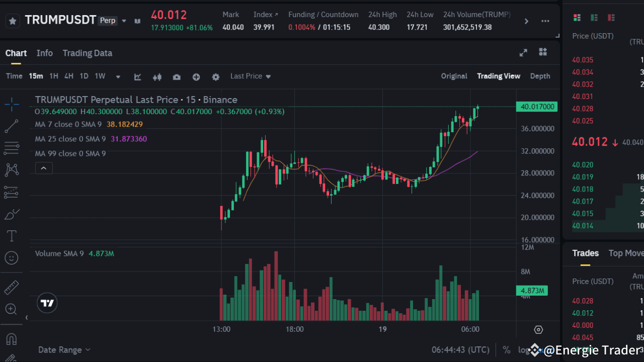644x362 pixels.
Task: Switch to the Info tab
Action: pyautogui.click(x=45, y=53)
